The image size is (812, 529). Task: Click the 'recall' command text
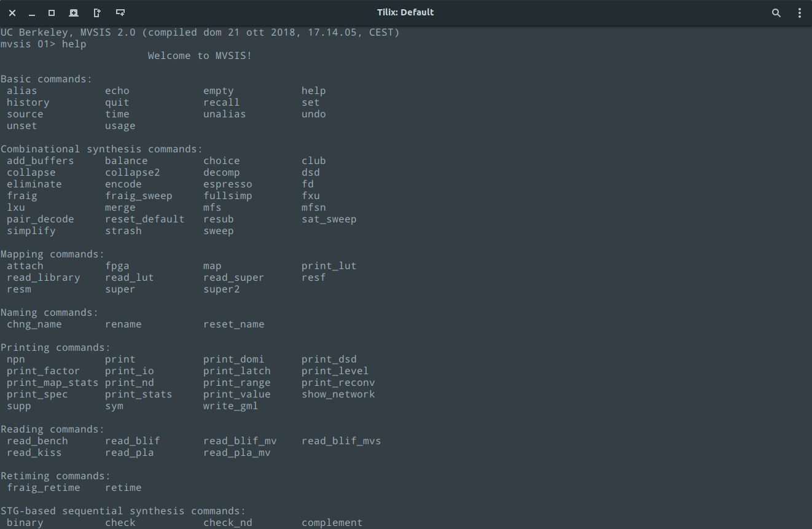(222, 103)
